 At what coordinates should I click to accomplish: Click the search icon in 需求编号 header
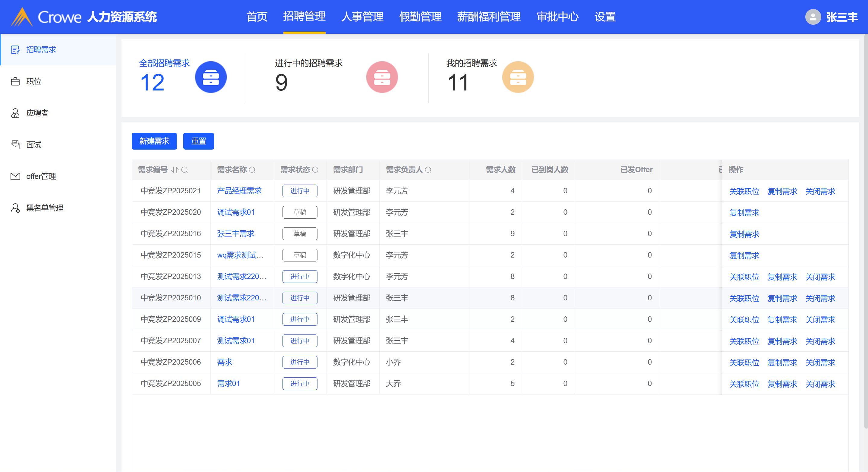(x=184, y=169)
